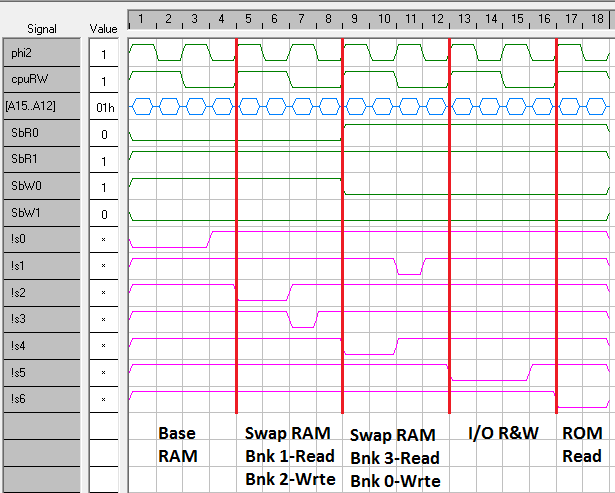Screen dimensions: 615x493
Task: Click the Base RAM annotation text
Action: coord(177,443)
